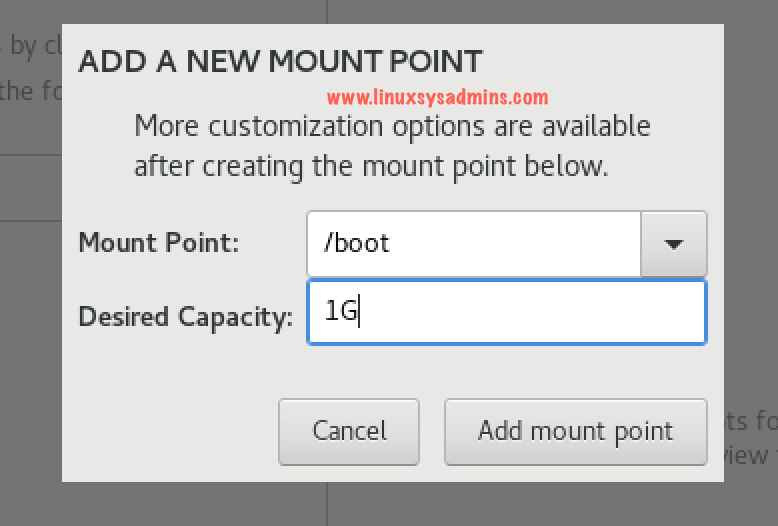Screen dimensions: 778x526
Task: Click "More customization options are available" text
Action: (392, 127)
